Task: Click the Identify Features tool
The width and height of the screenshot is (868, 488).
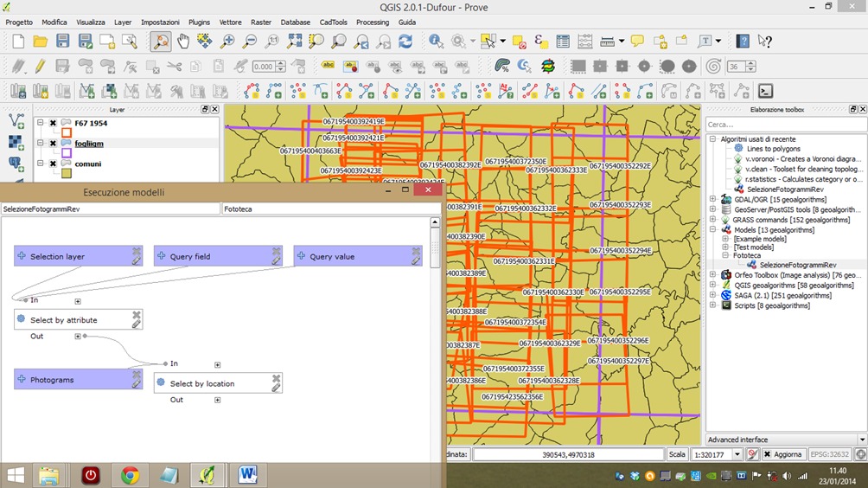Action: [436, 41]
